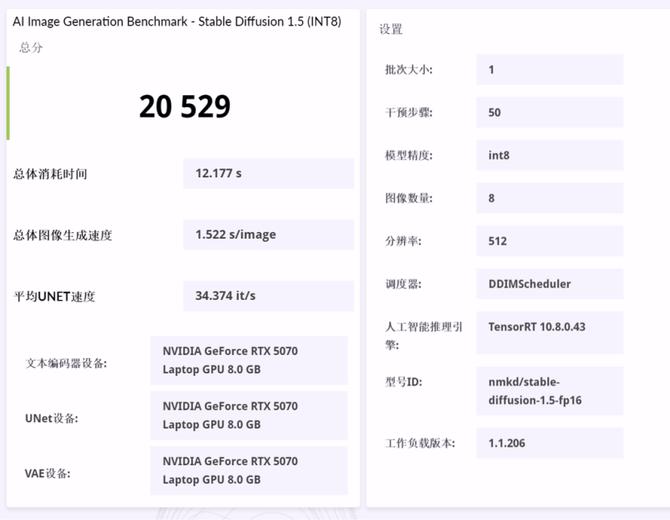
Task: Select the 1.522 s/image generation speed value
Action: [268, 235]
